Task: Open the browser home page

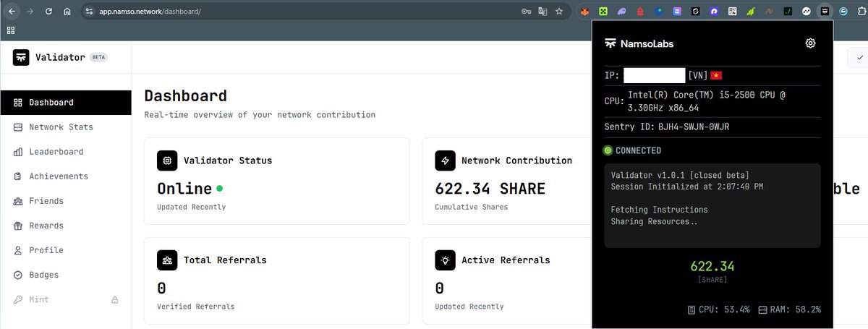Action: [67, 12]
